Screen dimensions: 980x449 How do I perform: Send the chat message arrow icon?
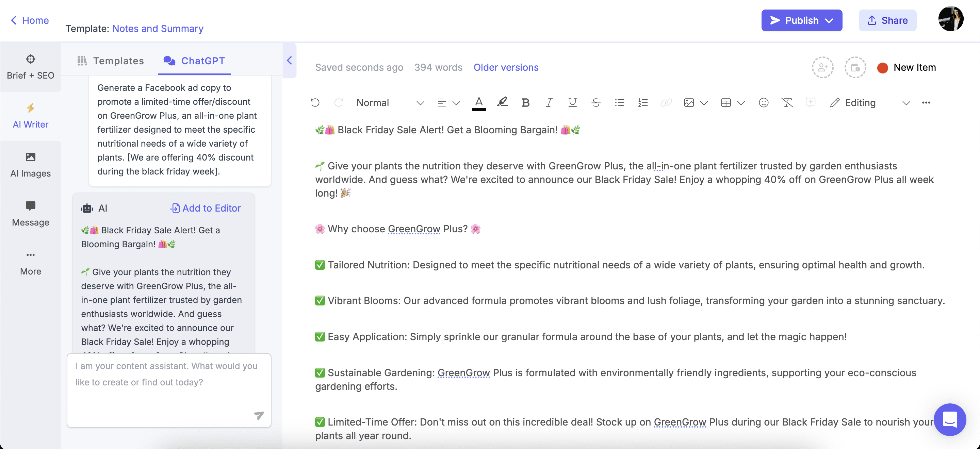pyautogui.click(x=259, y=415)
